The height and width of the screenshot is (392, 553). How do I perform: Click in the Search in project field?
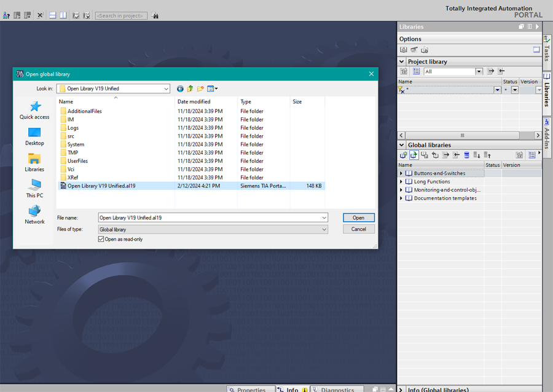(121, 15)
